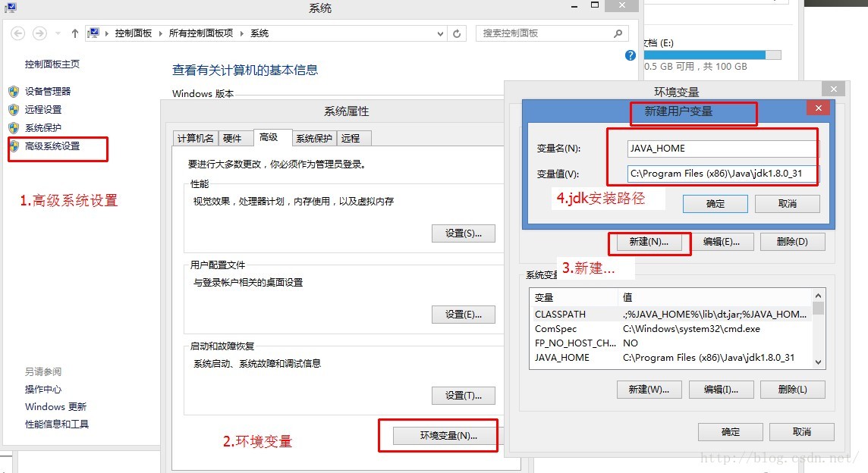Click the 系统 breadcrumb in address bar
The width and height of the screenshot is (868, 473).
[259, 34]
